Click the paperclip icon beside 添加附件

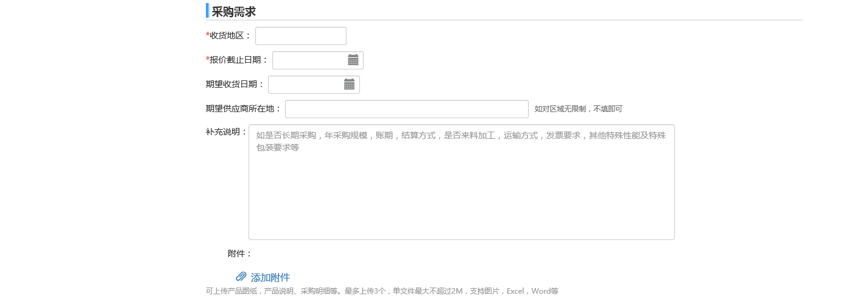click(241, 277)
